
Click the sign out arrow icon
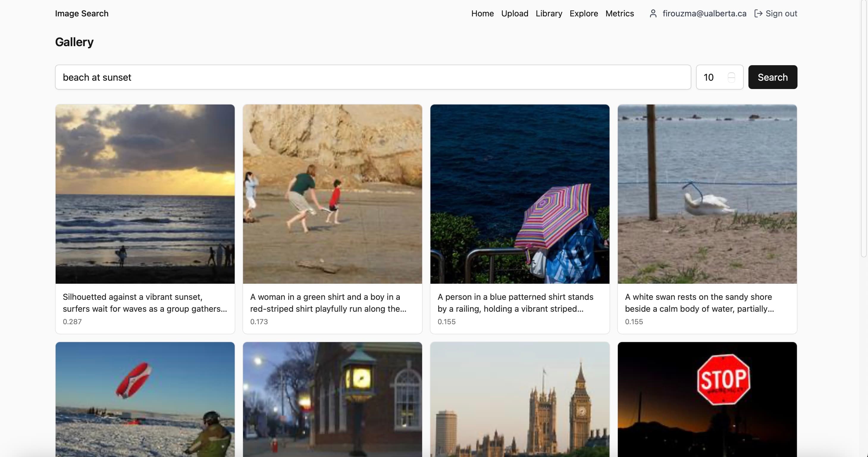758,13
